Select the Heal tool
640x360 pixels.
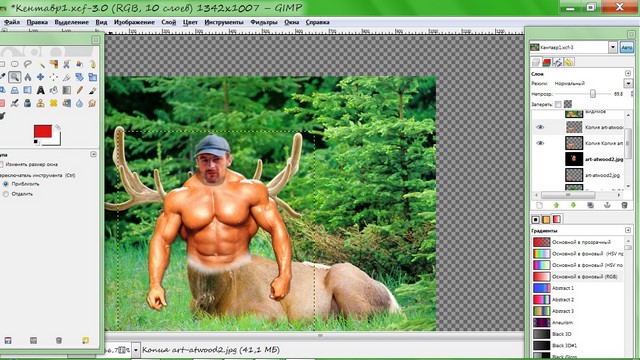[x=53, y=103]
